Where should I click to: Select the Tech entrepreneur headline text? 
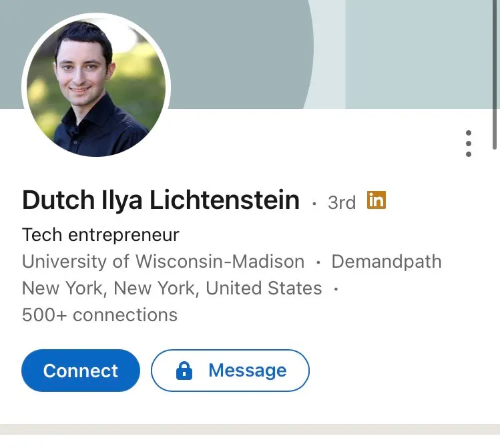point(100,235)
